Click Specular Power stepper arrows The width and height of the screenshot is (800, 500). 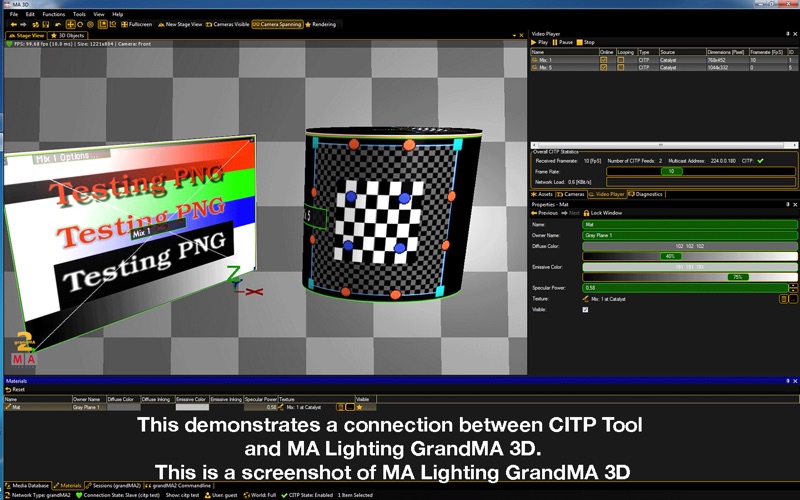click(793, 288)
